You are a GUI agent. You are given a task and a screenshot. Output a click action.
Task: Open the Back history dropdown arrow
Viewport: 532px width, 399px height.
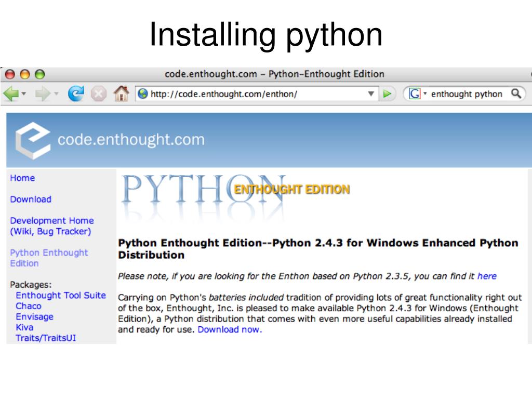(24, 94)
